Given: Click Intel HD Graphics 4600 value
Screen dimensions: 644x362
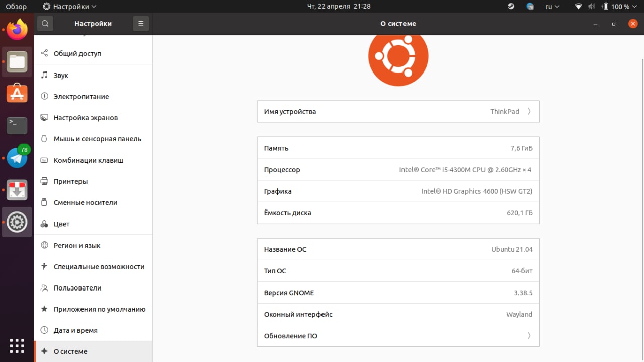Looking at the screenshot, I should (477, 191).
